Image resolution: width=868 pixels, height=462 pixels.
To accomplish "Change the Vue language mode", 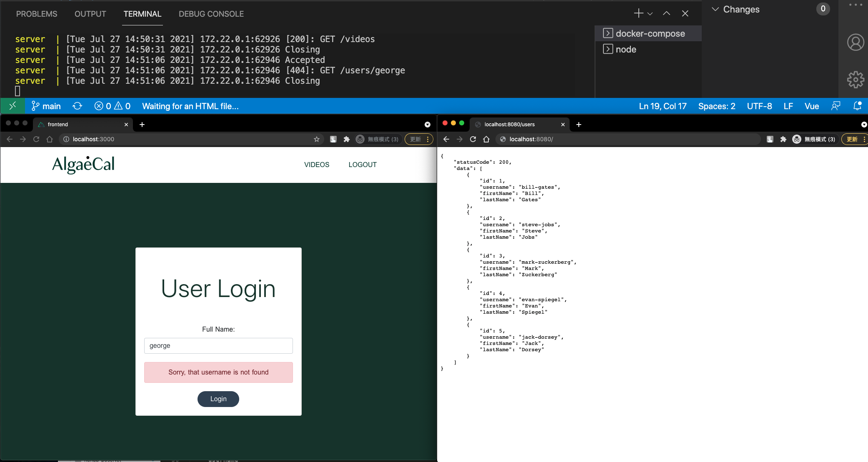I will point(811,106).
